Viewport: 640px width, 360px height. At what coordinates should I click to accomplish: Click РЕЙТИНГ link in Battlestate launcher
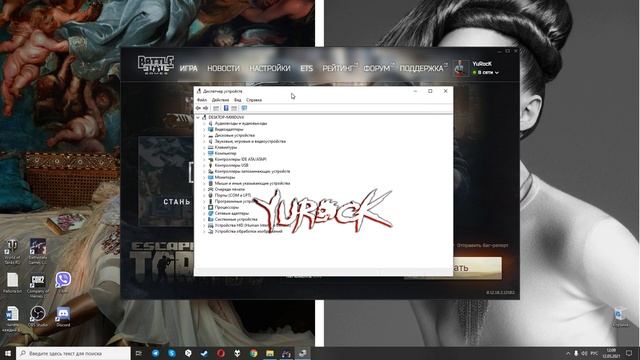point(338,69)
